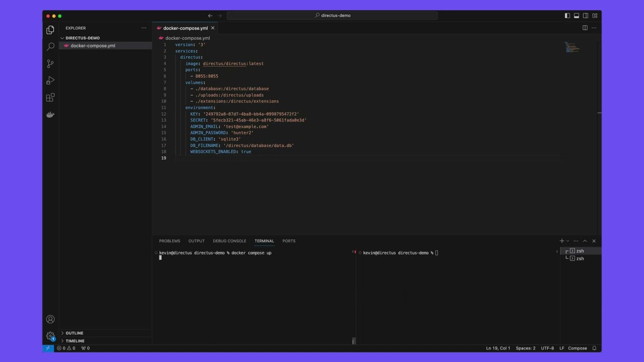Click the directus-demo command center search box

pyautogui.click(x=332, y=16)
